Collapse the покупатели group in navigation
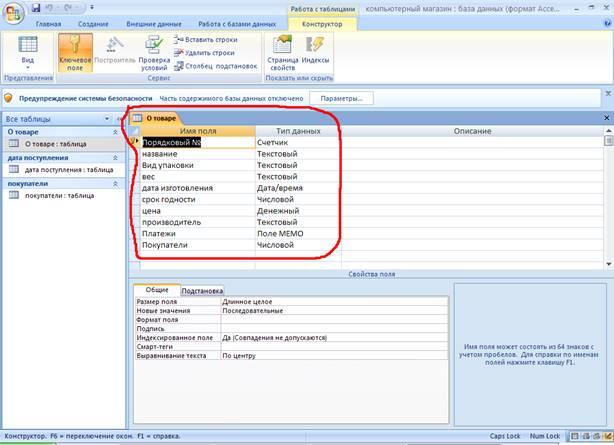614x445 pixels. (x=114, y=183)
